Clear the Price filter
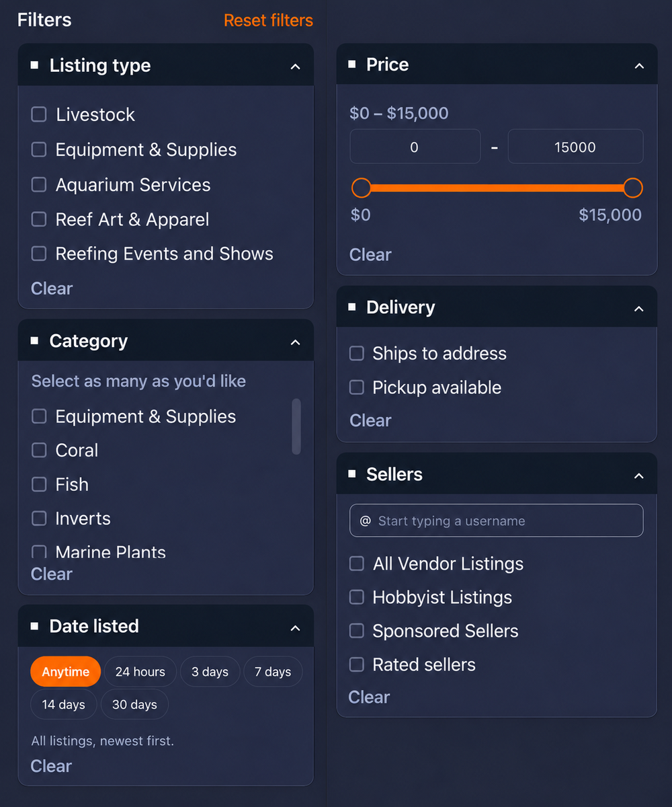This screenshot has width=672, height=807. (370, 255)
